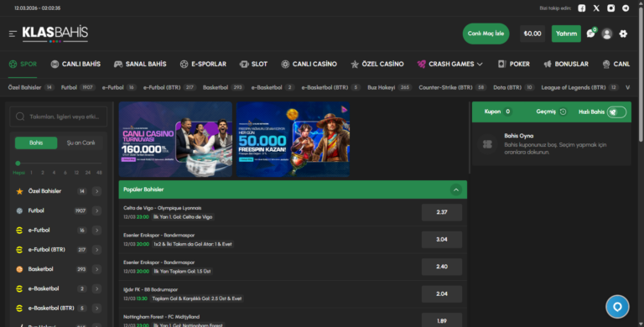Click the e-Futbol icon in sidebar
This screenshot has width=644, height=327.
tap(19, 230)
